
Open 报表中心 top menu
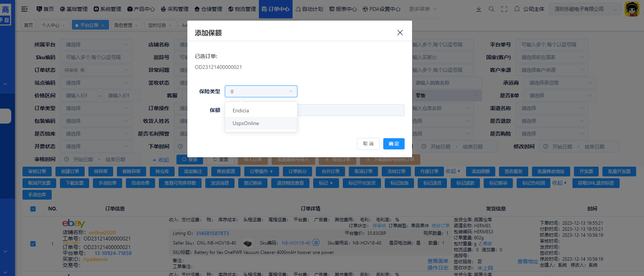click(x=343, y=9)
